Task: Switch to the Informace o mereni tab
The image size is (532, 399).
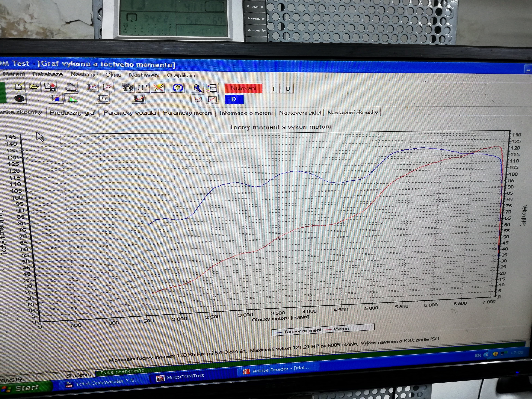Action: pos(246,113)
